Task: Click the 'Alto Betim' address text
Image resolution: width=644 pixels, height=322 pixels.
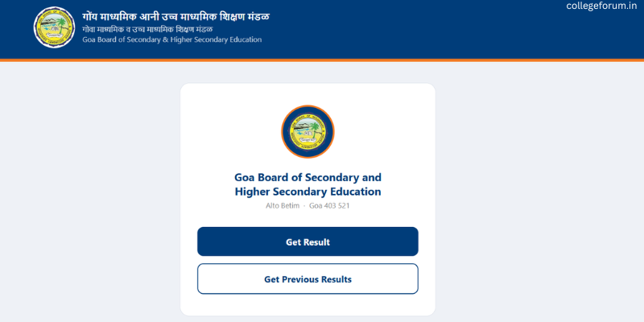Action: coord(283,206)
